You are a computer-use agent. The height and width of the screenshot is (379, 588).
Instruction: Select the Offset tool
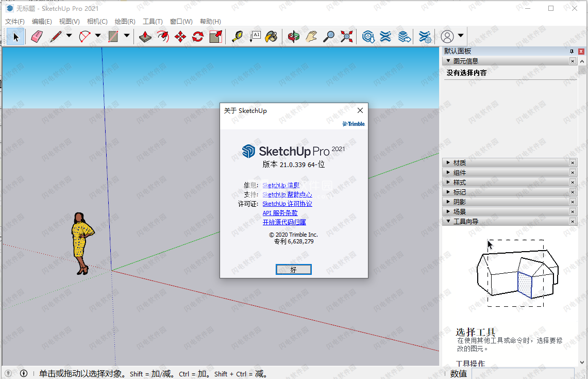pyautogui.click(x=163, y=37)
